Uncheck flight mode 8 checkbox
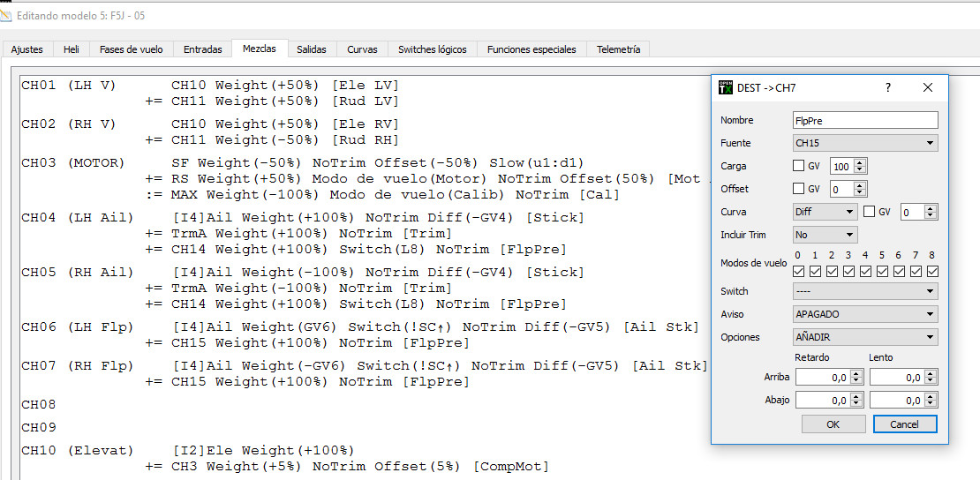Image resolution: width=980 pixels, height=480 pixels. 932,272
